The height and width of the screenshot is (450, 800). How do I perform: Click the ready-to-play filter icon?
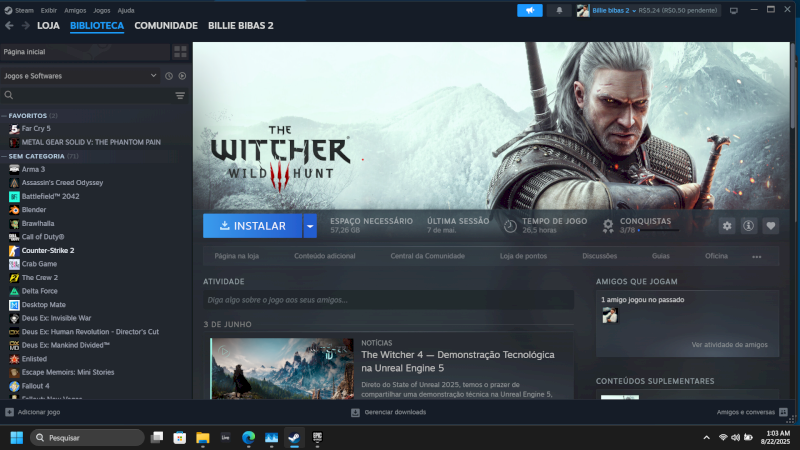182,76
